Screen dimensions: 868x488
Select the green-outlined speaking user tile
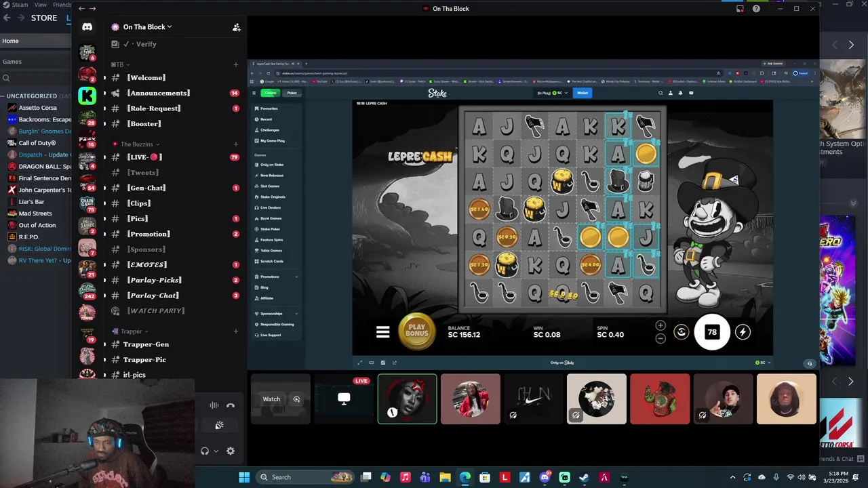pyautogui.click(x=407, y=399)
